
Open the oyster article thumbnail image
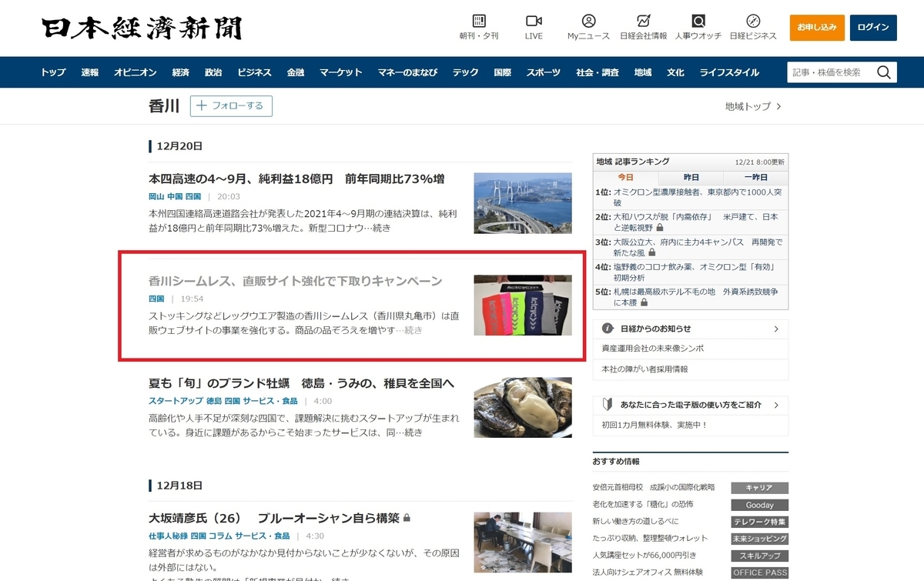click(x=523, y=408)
